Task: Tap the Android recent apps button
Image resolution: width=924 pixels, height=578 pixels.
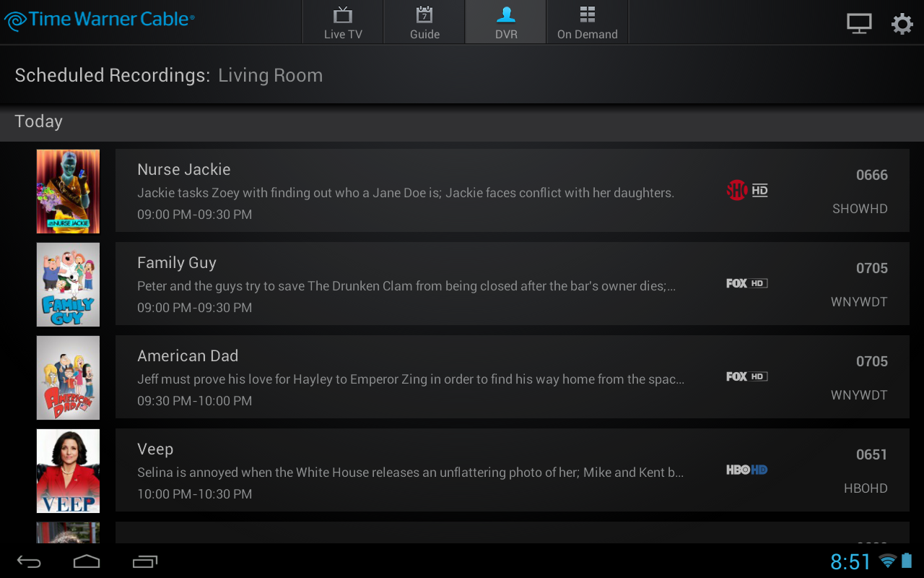Action: [x=144, y=561]
